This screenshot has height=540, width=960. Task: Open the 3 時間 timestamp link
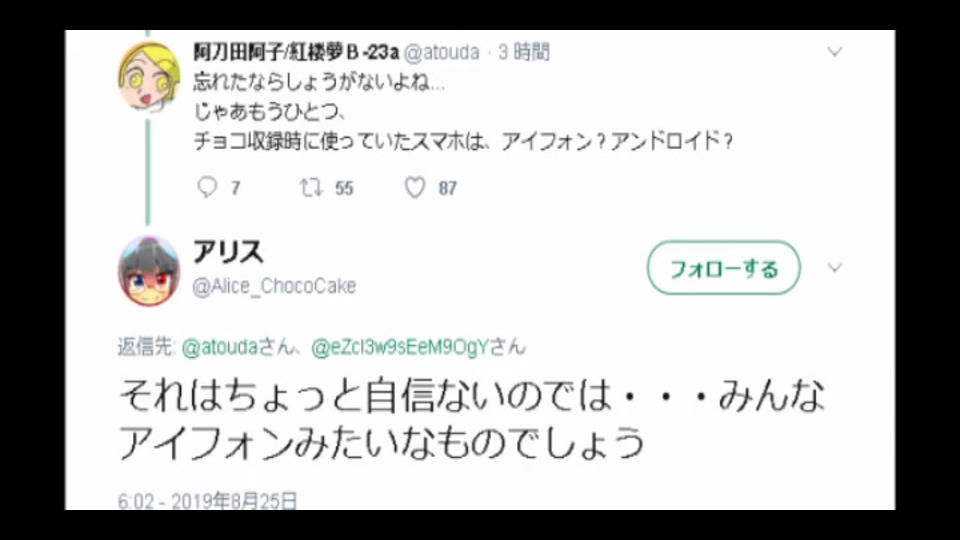523,52
